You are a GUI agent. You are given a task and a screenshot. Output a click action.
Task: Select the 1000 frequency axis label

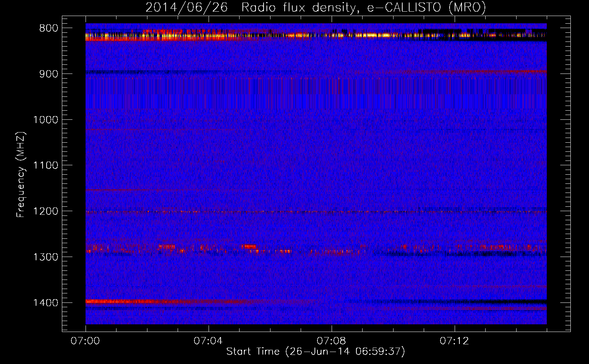[x=46, y=120]
